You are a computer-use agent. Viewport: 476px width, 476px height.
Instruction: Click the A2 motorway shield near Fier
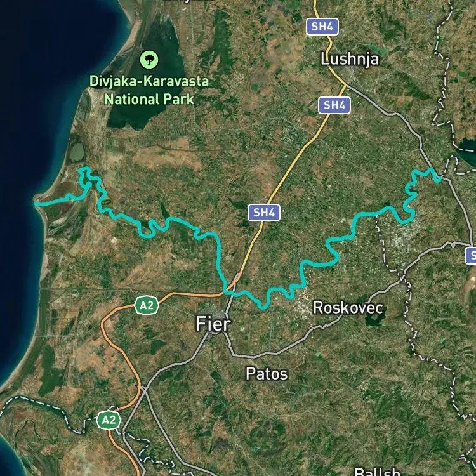pyautogui.click(x=147, y=305)
